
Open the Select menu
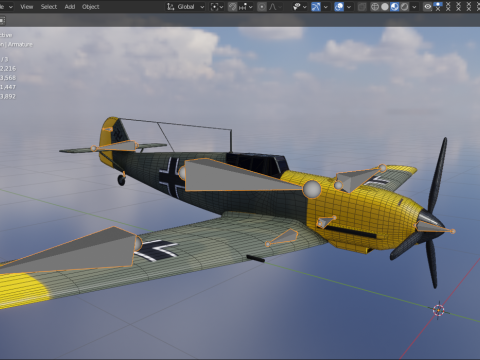click(49, 7)
